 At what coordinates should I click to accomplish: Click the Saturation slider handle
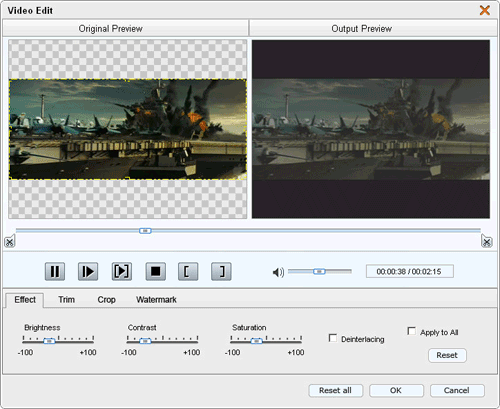[x=256, y=341]
